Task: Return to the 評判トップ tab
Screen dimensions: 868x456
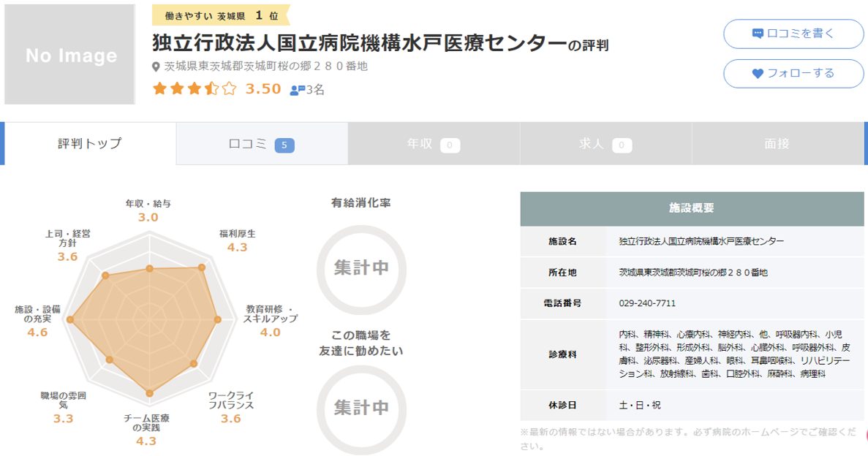Action: (x=88, y=144)
